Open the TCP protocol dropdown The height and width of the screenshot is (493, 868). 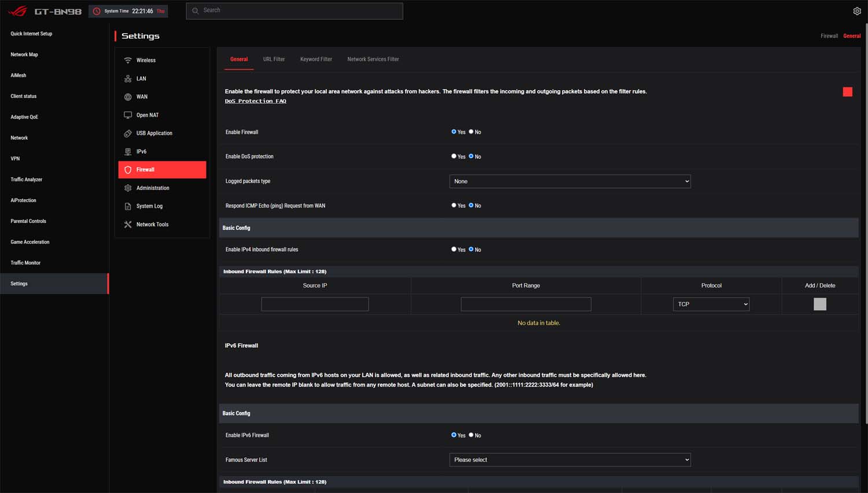711,304
